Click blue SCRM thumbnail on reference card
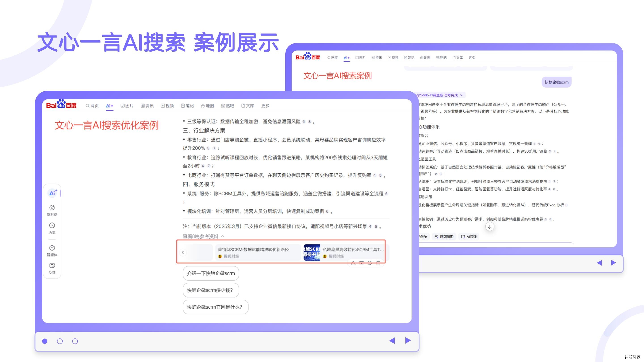Screen dimensions: 644x362 pos(312,253)
